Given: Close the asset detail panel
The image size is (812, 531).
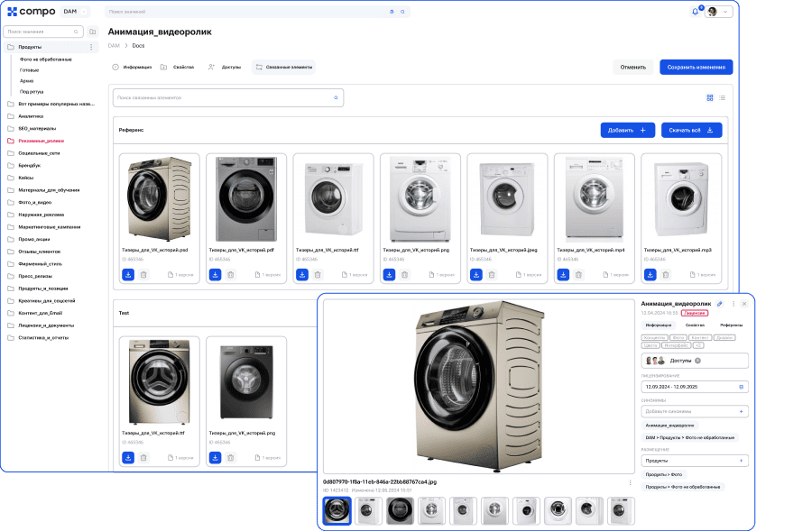Looking at the screenshot, I should (744, 304).
